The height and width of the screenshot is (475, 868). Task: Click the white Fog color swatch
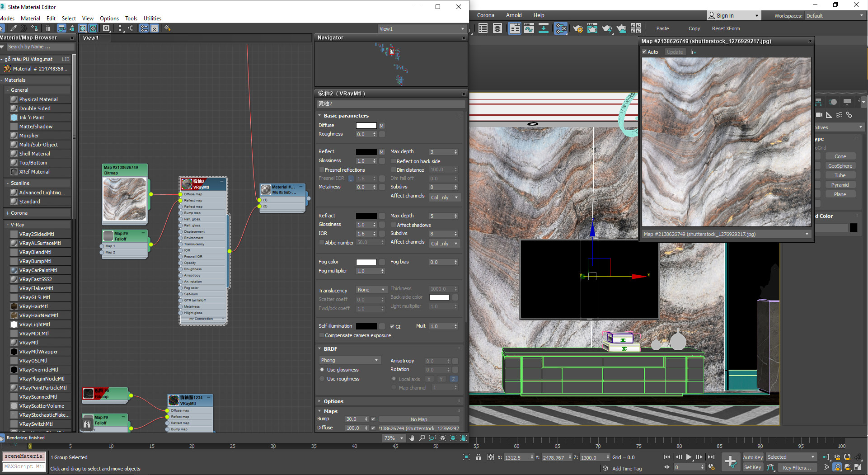tap(366, 262)
